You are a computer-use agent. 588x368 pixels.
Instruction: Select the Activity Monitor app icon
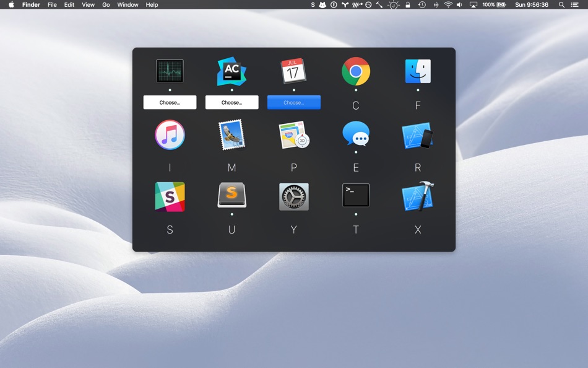[x=170, y=71]
